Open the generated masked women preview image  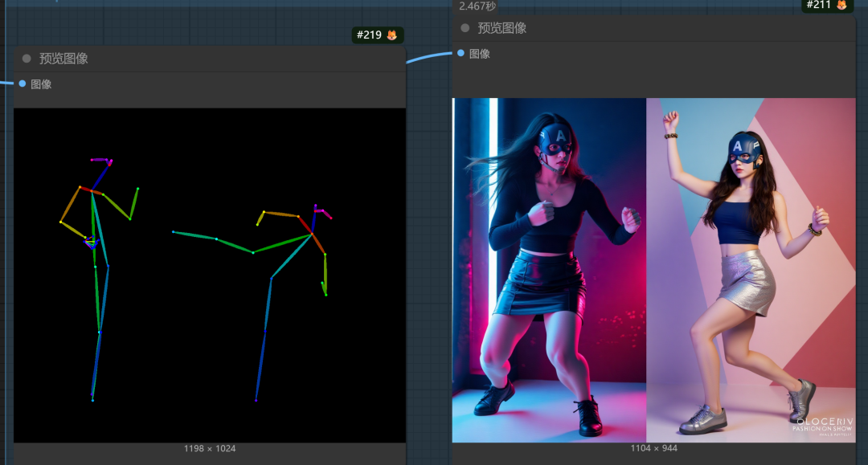click(x=653, y=271)
